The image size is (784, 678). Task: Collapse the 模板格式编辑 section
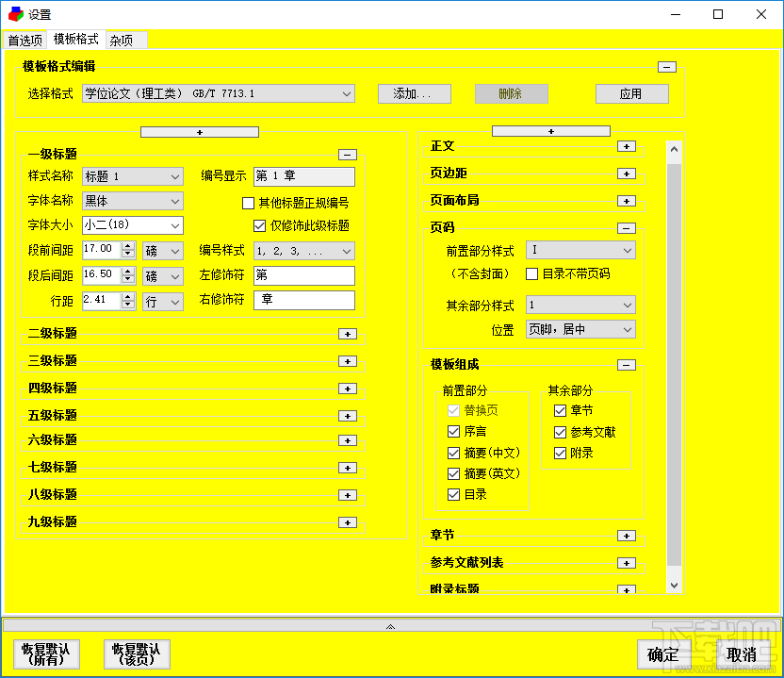pyautogui.click(x=666, y=67)
